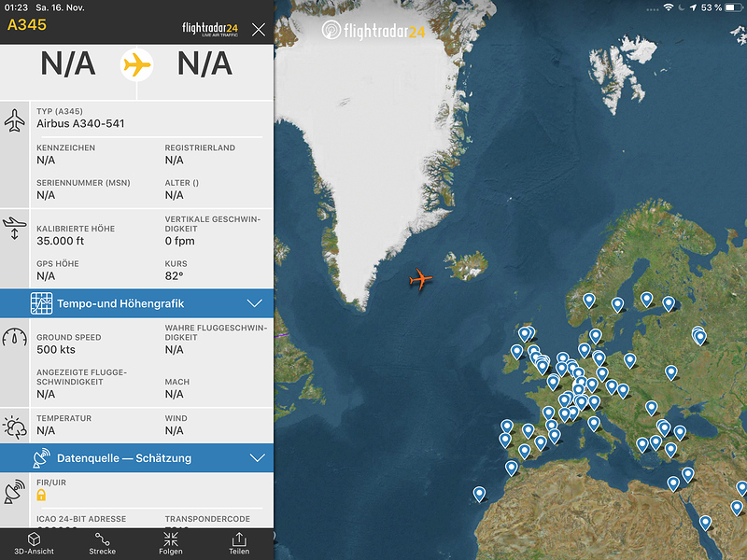Tap the TRANSPONDERCODE label
The width and height of the screenshot is (747, 560).
pyautogui.click(x=207, y=519)
